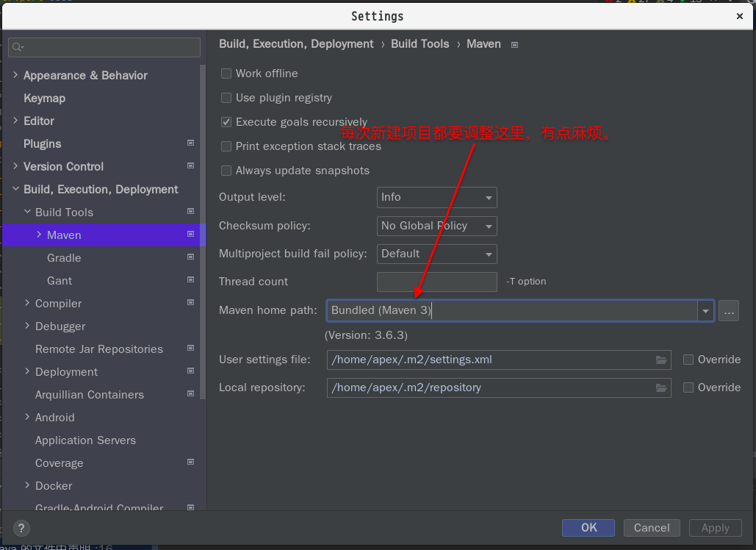Click the project-level icon in Maven row
Viewport: 756px width, 550px height.
click(190, 234)
